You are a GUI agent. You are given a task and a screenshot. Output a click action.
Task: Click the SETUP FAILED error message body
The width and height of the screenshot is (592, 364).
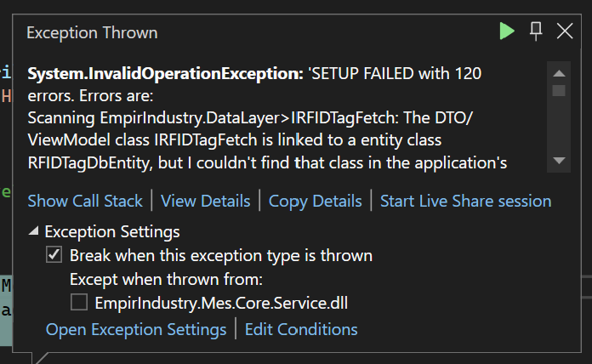pyautogui.click(x=267, y=118)
